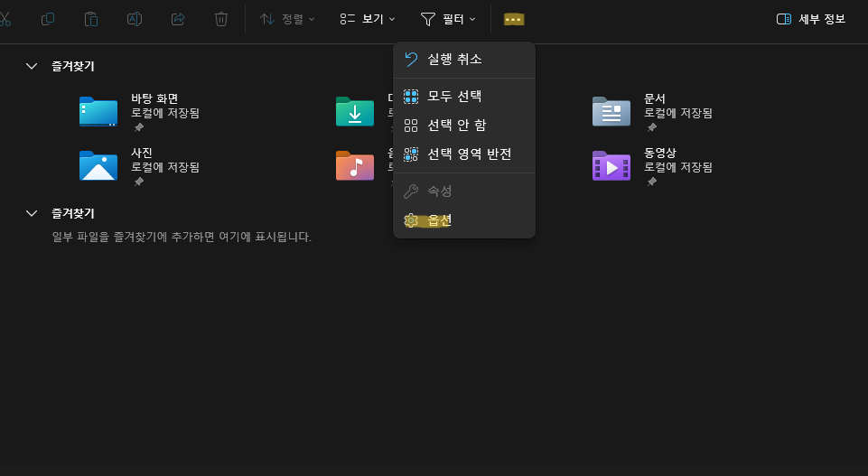
Task: Choose 선택 영역 반전 from the menu
Action: tap(464, 154)
